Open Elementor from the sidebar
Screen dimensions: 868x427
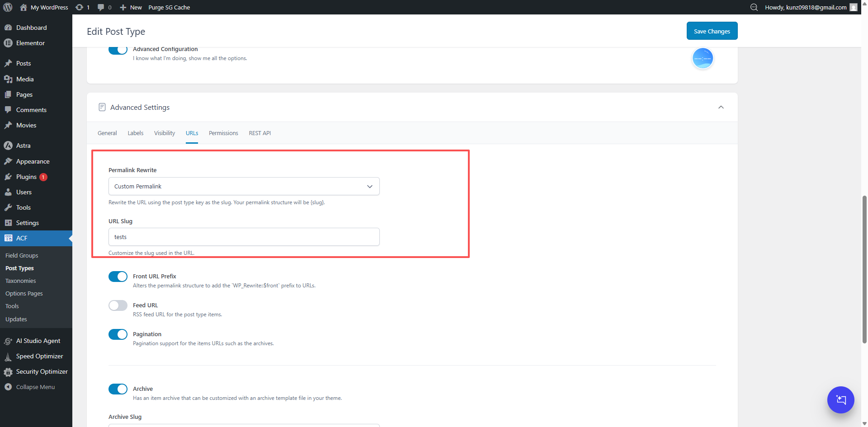click(x=30, y=43)
